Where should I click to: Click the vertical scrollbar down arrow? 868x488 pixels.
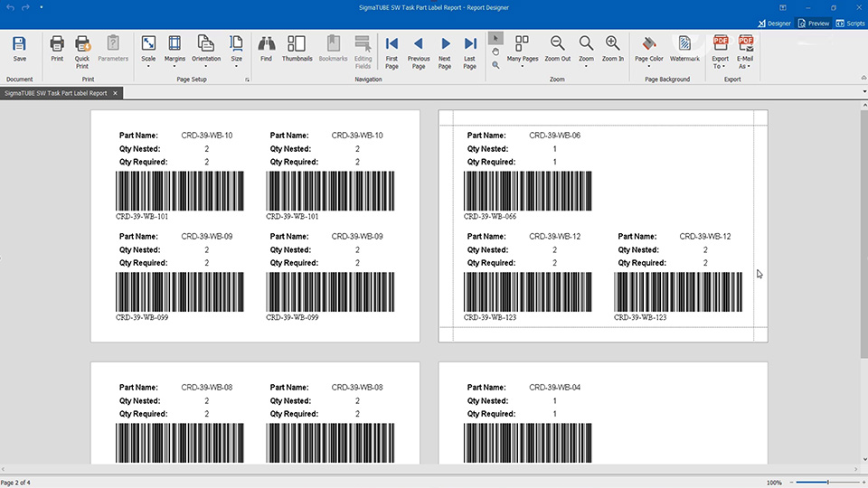[x=863, y=459]
